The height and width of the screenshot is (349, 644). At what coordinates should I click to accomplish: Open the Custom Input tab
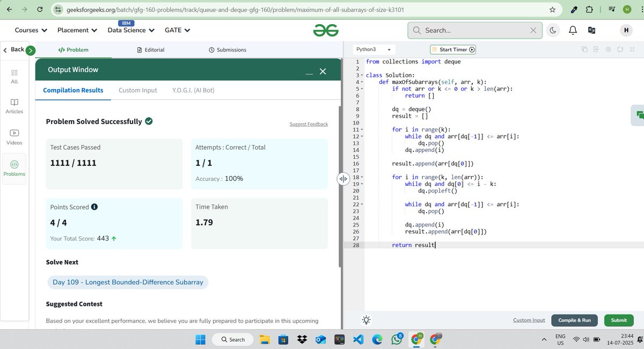[x=138, y=90]
